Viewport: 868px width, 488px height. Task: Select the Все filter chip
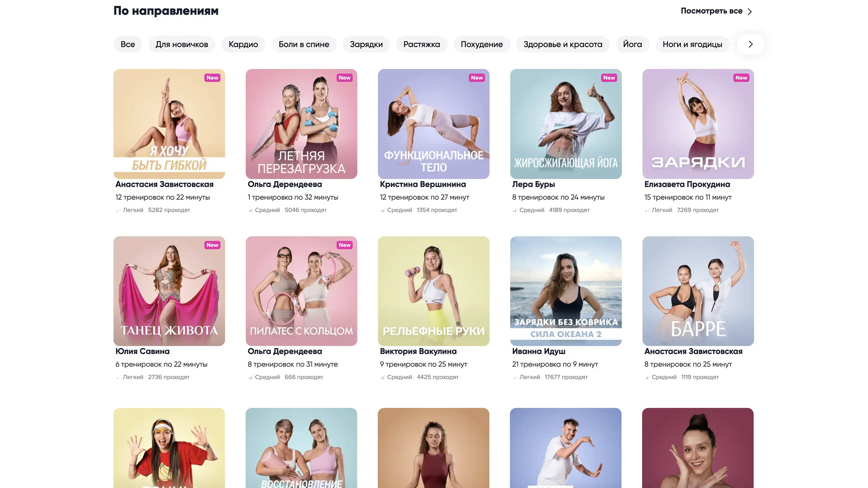point(128,44)
